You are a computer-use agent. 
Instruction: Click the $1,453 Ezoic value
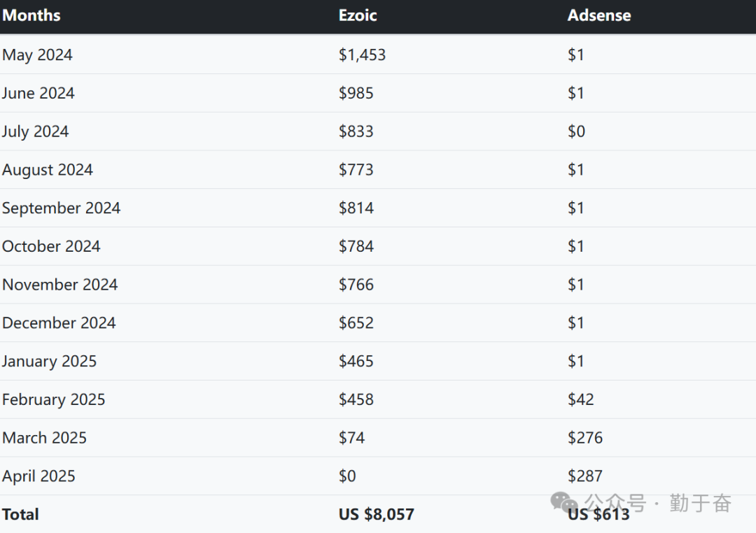(x=362, y=55)
